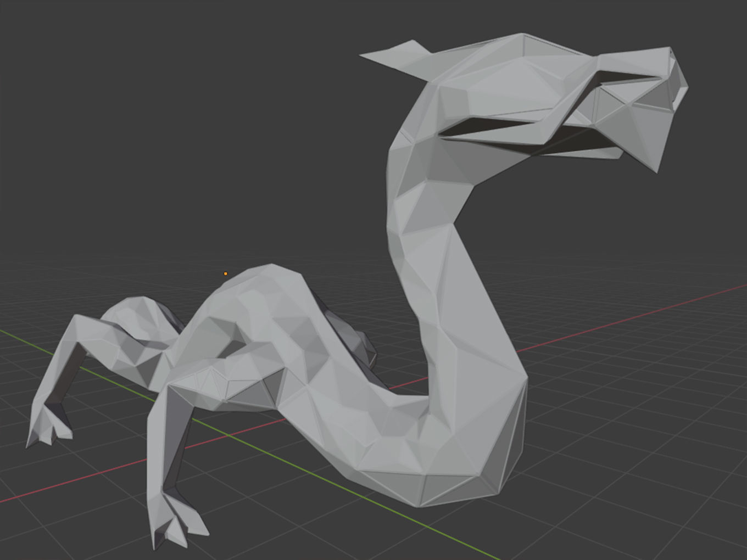
Task: Click the orange object origin dot
Action: pos(226,273)
